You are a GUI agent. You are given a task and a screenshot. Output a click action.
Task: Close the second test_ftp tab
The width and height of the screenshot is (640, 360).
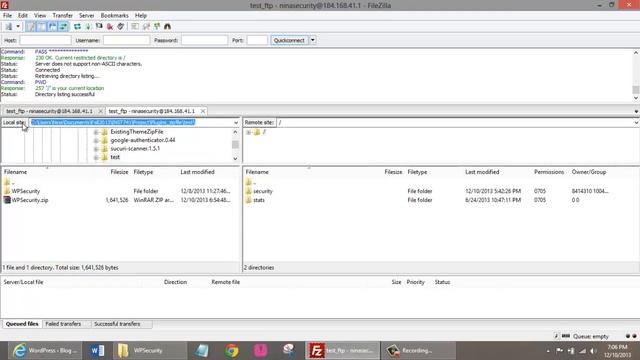point(203,111)
